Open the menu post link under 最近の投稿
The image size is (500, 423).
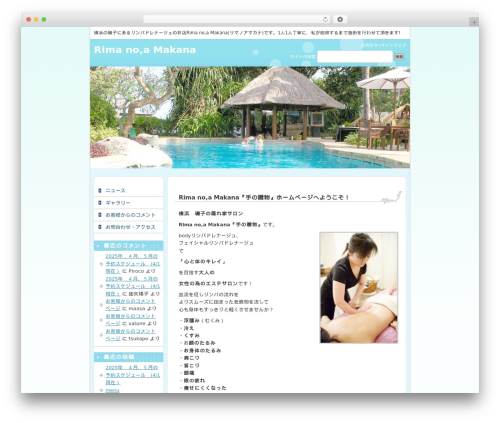coord(112,390)
